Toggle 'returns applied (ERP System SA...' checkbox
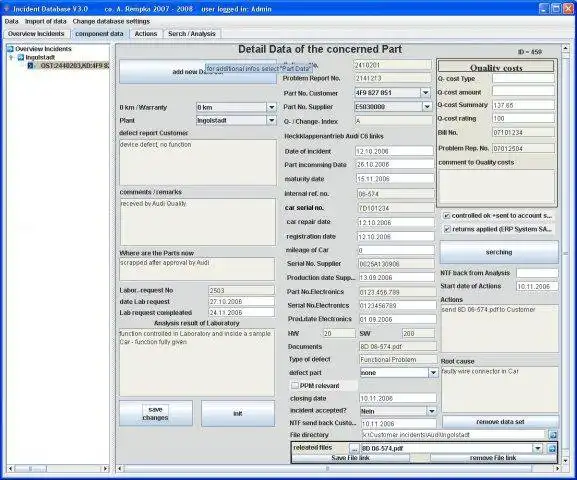577x480 pixels. click(x=446, y=229)
